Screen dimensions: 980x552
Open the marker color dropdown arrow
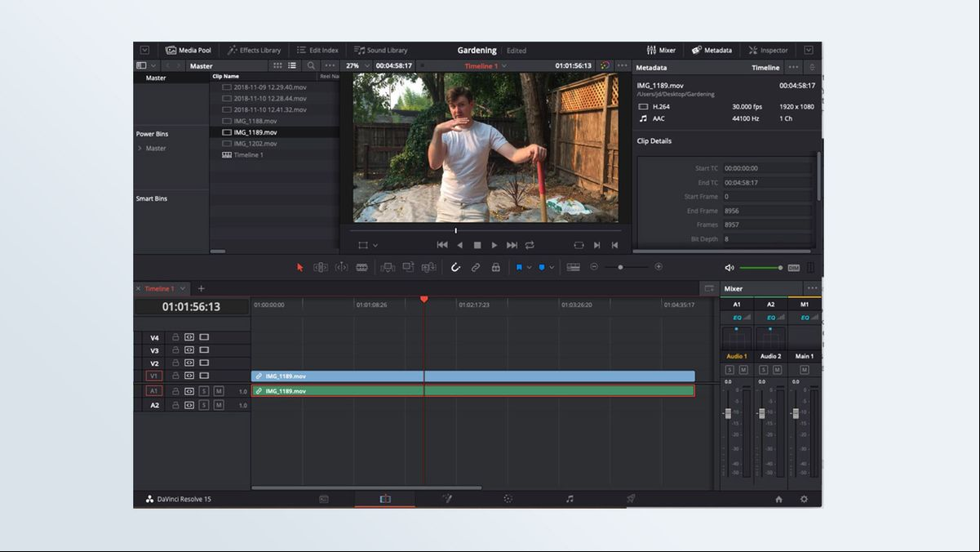[x=552, y=267]
